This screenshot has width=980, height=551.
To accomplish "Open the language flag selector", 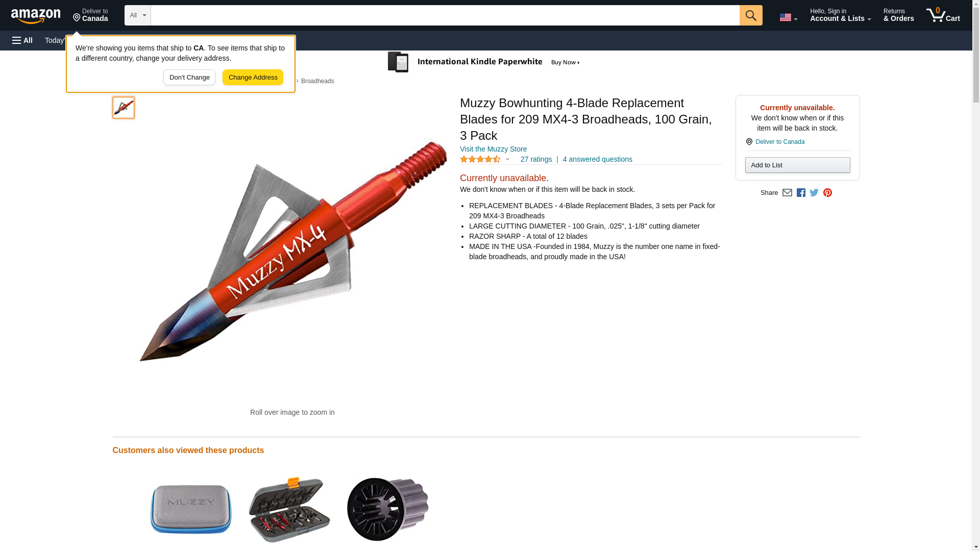I will 788,17.
